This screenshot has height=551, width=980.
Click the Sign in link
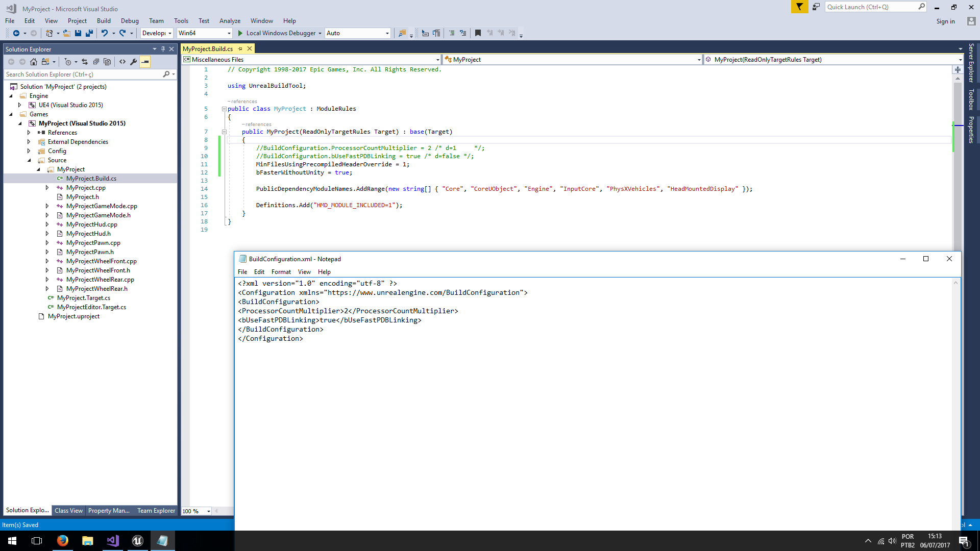coord(945,21)
